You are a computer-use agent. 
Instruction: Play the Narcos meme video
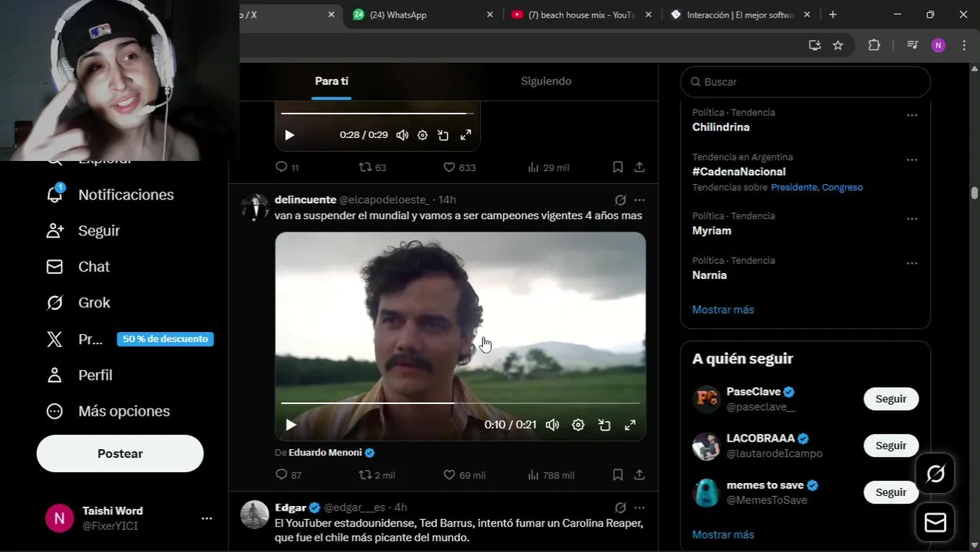(291, 425)
